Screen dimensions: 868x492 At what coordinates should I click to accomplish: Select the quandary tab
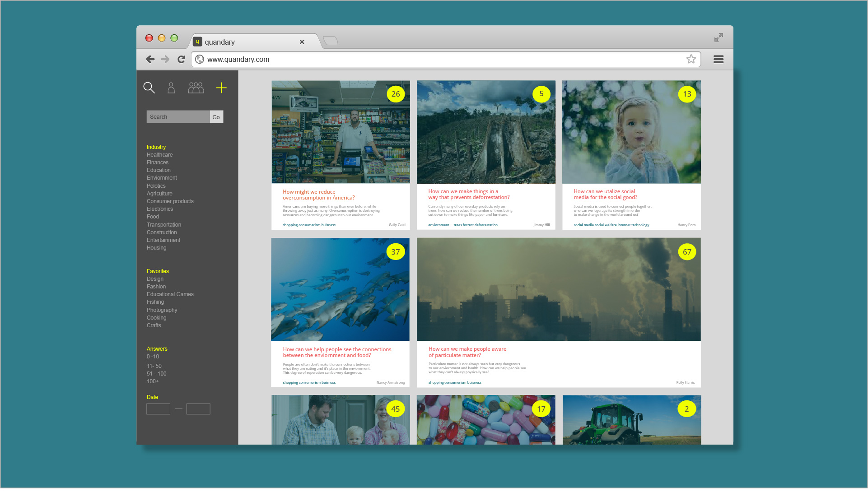coord(255,42)
